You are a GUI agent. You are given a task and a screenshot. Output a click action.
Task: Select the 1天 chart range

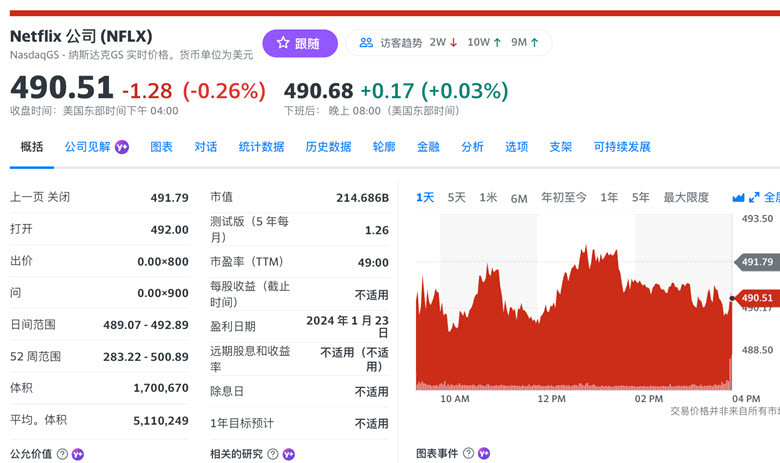point(425,198)
